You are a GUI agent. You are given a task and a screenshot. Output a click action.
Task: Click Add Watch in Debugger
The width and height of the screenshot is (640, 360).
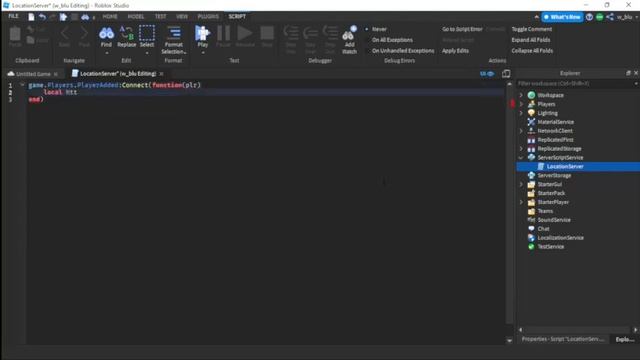[349, 40]
